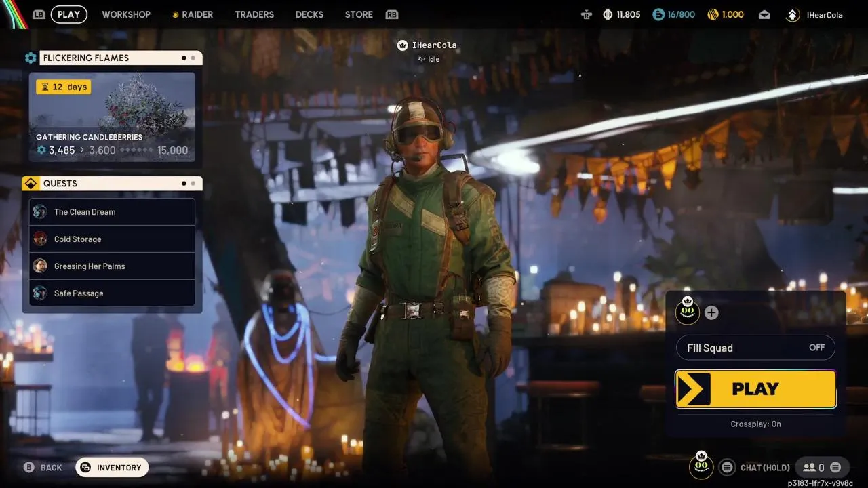Open the Greasing Her Palms quest

click(x=112, y=266)
